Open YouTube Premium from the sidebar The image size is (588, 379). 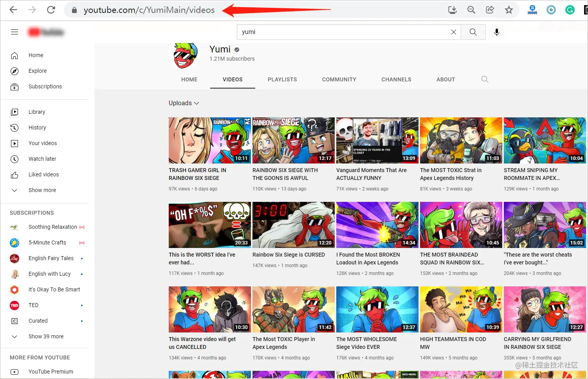tap(51, 372)
